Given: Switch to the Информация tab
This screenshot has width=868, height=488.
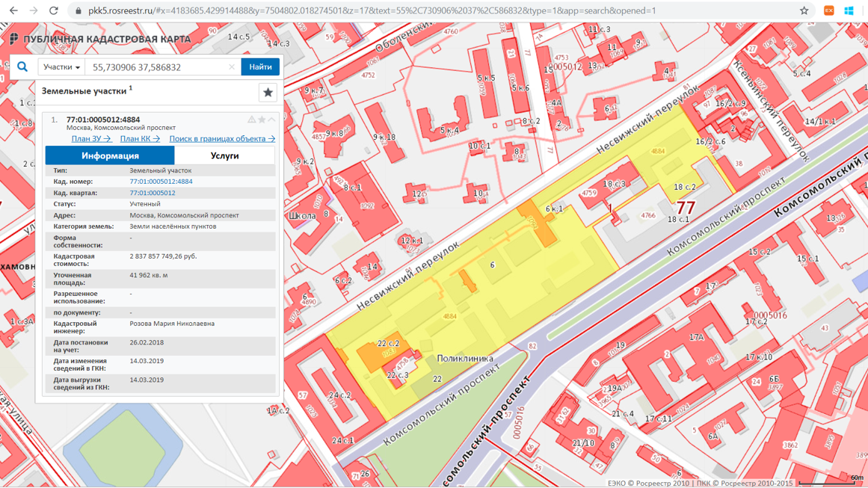Looking at the screenshot, I should coord(110,155).
